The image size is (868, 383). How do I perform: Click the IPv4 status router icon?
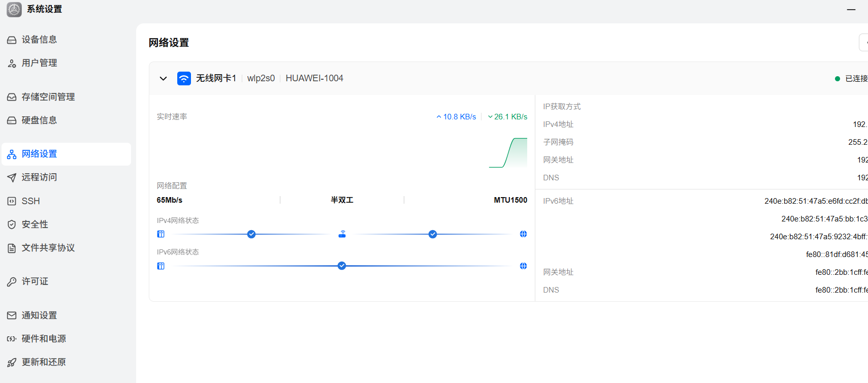pos(342,234)
